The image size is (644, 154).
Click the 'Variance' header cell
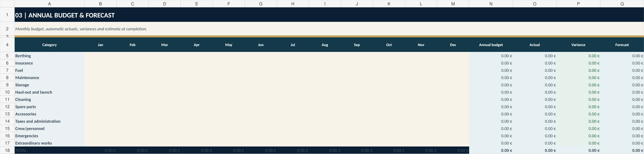[578, 45]
